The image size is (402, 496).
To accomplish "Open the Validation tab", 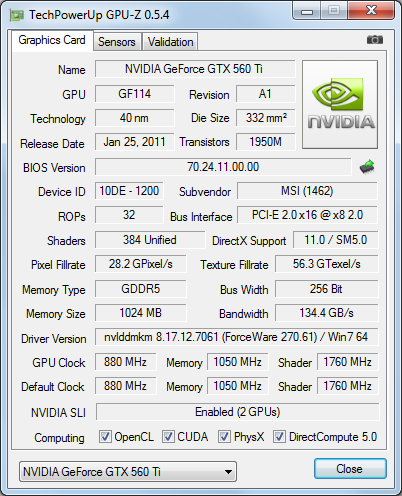I will (x=170, y=42).
